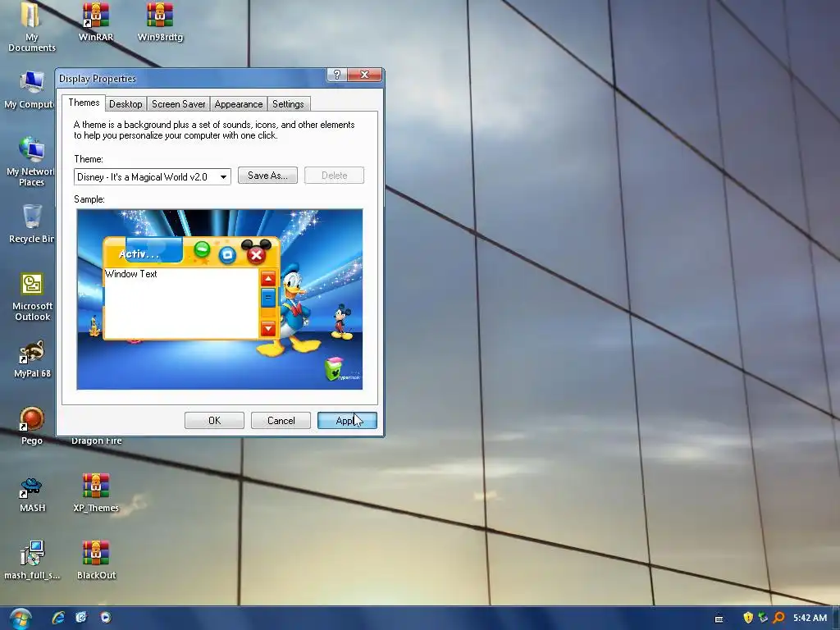Open the Settings tab
The image size is (840, 630).
[288, 104]
